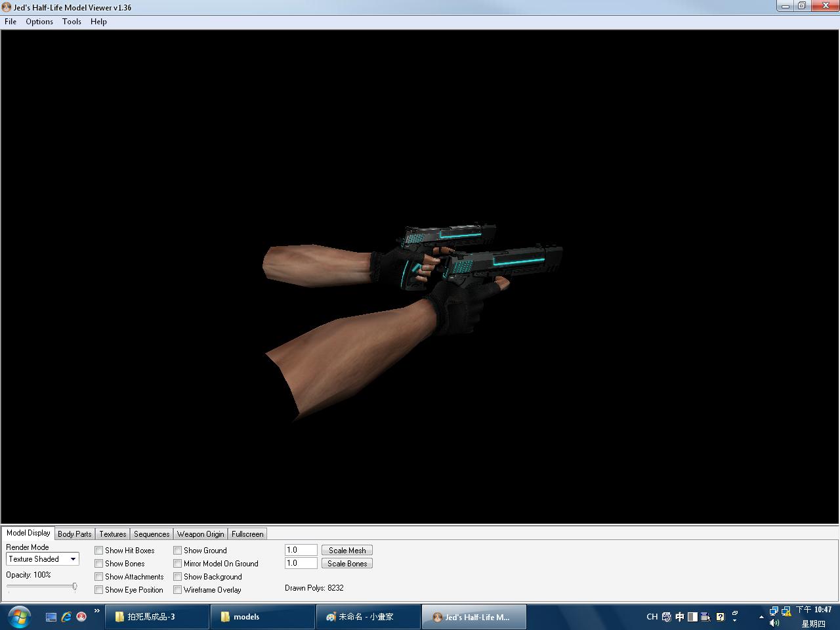This screenshot has width=840, height=630.
Task: Click the Opacity slider handle
Action: click(75, 586)
